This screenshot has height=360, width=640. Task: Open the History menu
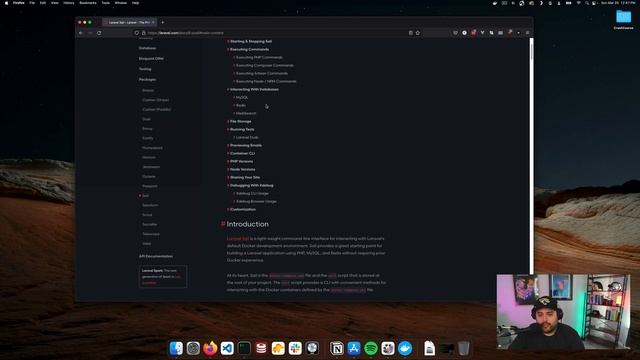point(69,3)
